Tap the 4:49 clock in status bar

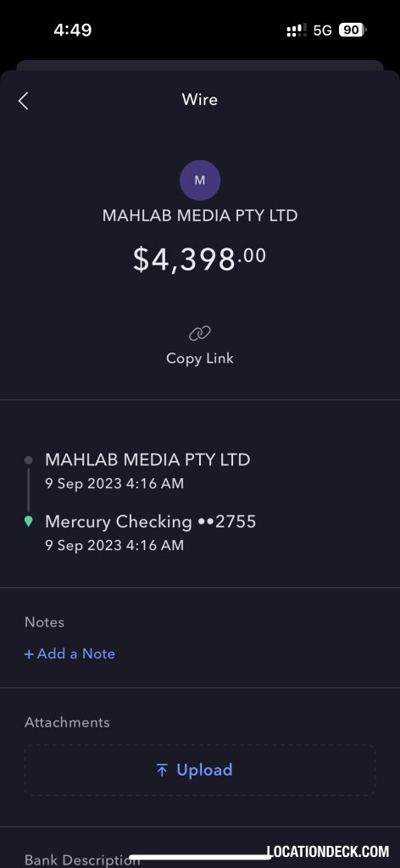pos(73,30)
